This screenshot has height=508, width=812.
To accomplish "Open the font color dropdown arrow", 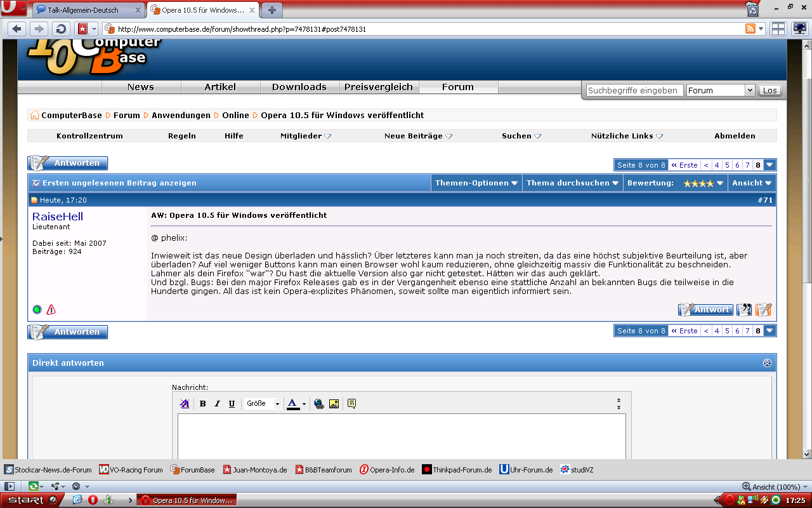I will (304, 404).
